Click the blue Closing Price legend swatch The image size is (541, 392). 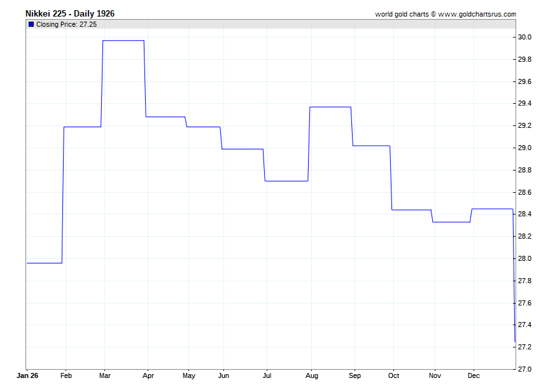(x=31, y=24)
